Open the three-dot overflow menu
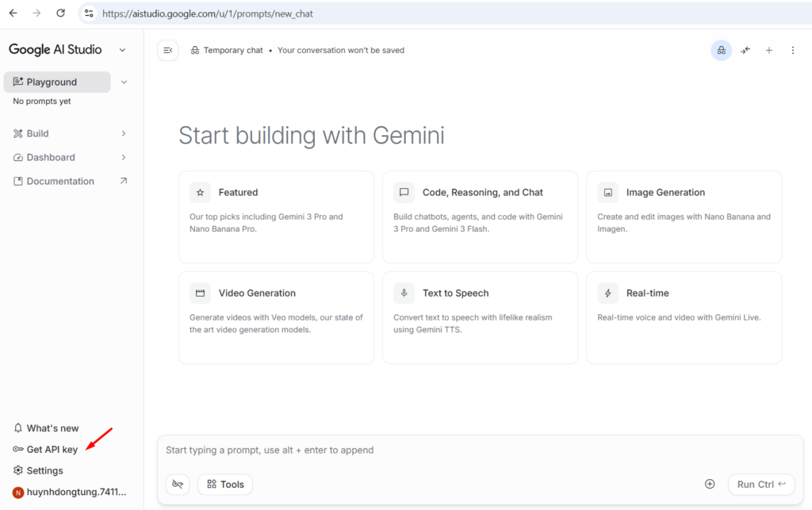Viewport: 812px width, 510px height. 792,50
